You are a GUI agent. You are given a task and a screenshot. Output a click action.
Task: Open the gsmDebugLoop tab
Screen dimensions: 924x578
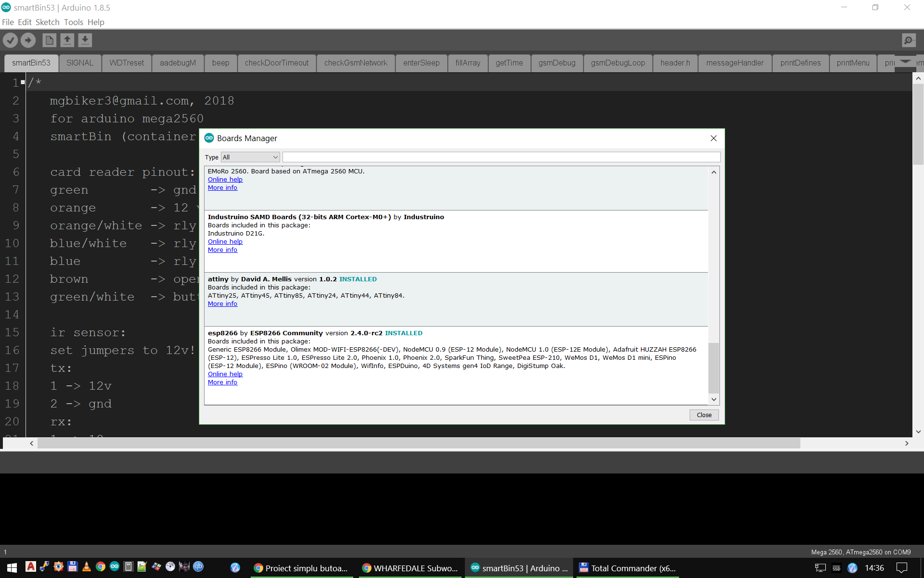618,63
